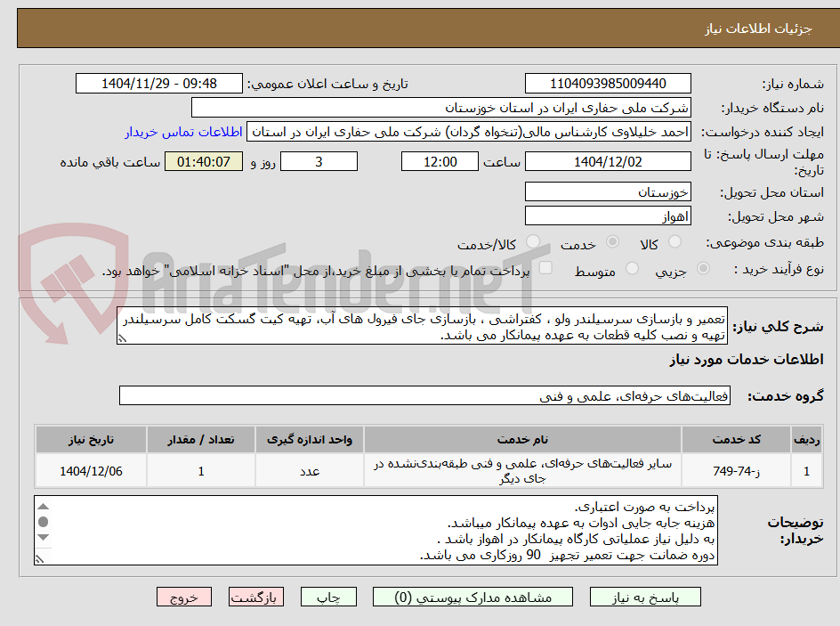Click the 'شماره نیاز:' label
Image resolution: width=840 pixels, height=626 pixels.
click(793, 84)
